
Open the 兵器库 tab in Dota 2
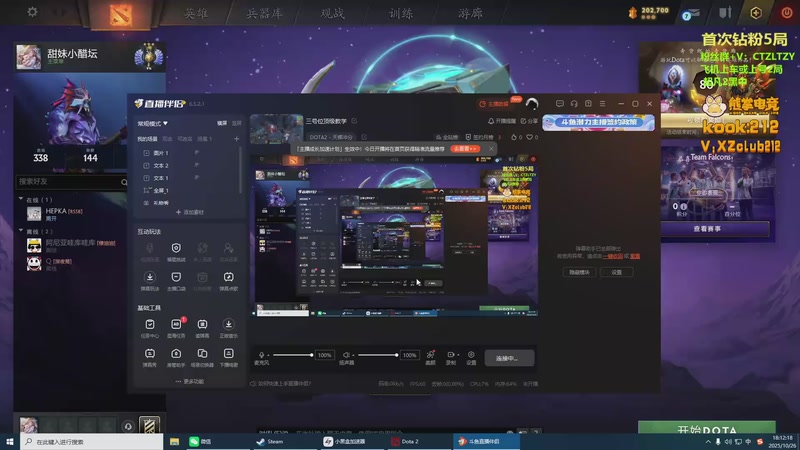point(264,13)
